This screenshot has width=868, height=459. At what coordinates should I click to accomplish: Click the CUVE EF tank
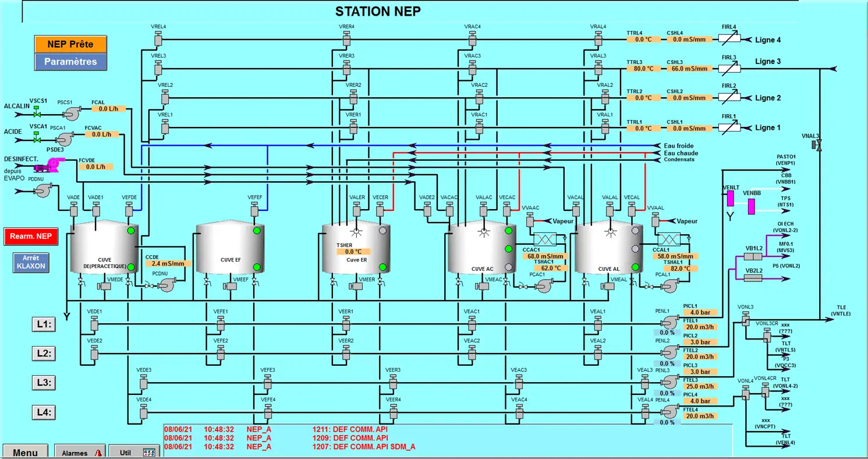(231, 248)
